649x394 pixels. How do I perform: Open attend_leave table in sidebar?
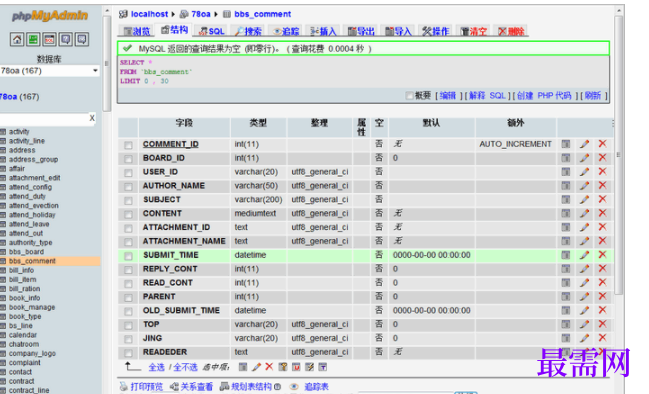[29, 224]
